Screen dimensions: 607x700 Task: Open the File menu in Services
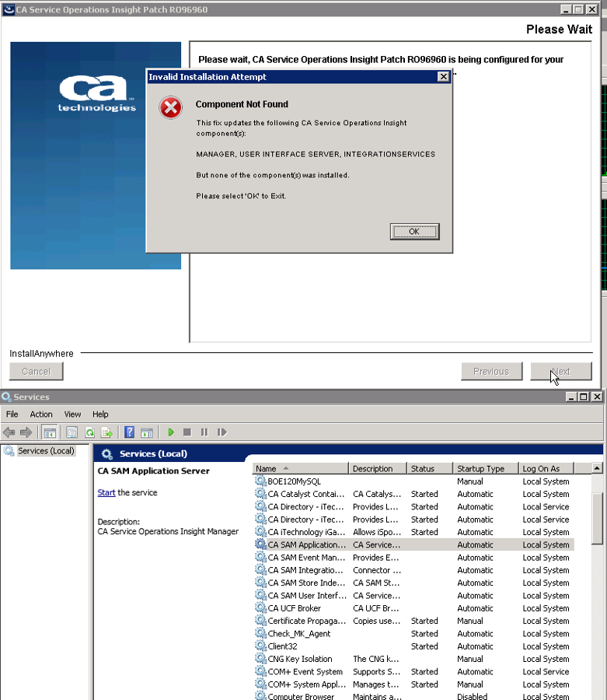point(12,415)
